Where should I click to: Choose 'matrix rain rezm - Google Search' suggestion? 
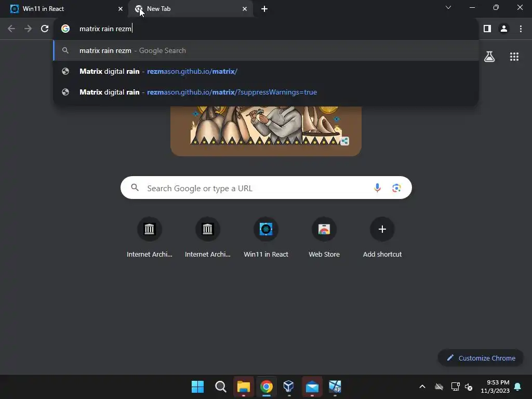tap(266, 50)
